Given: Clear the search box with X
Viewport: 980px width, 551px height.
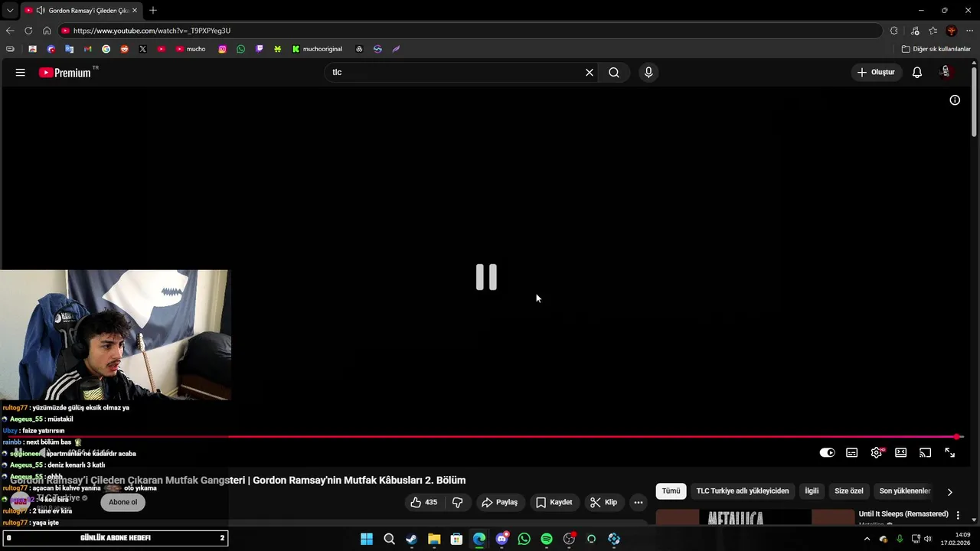Looking at the screenshot, I should [590, 73].
